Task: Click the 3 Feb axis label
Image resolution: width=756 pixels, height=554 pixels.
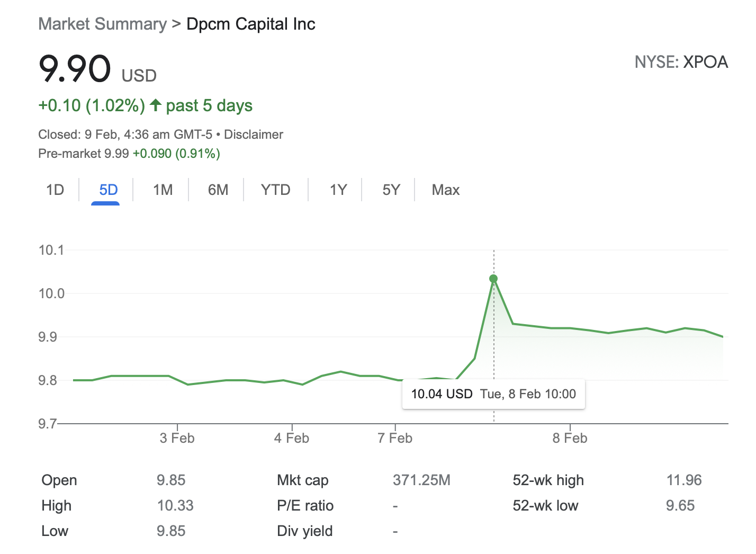Action: tap(177, 438)
